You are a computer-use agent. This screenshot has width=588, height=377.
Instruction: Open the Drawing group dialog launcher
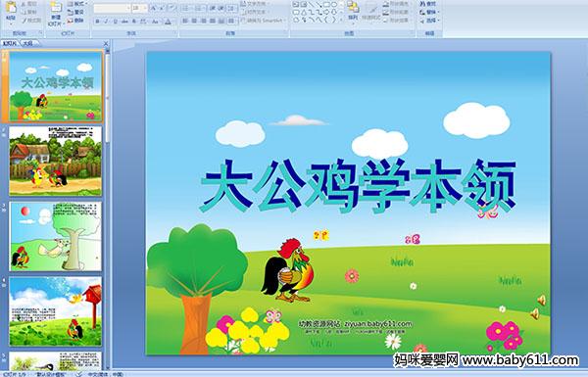(413, 33)
